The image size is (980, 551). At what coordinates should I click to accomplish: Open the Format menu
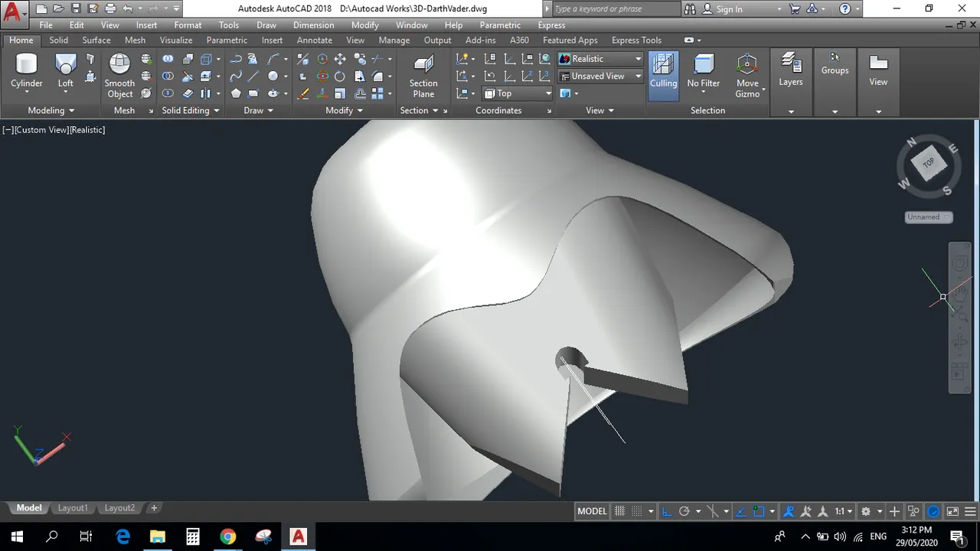point(188,25)
